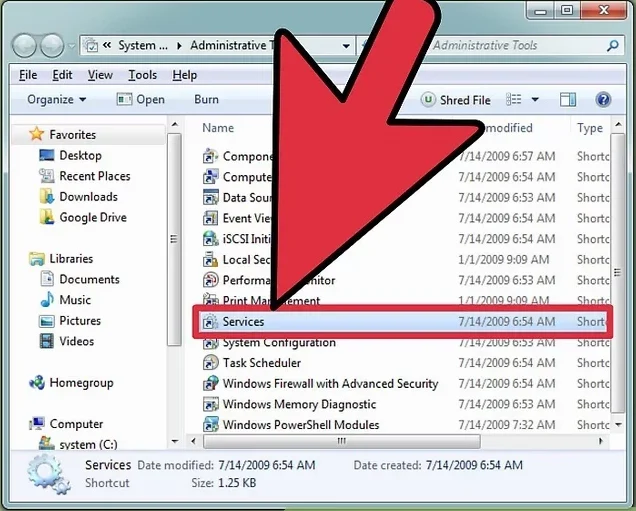Click System breadcrumb in address bar
Screen dimensions: 636x511
tap(142, 45)
